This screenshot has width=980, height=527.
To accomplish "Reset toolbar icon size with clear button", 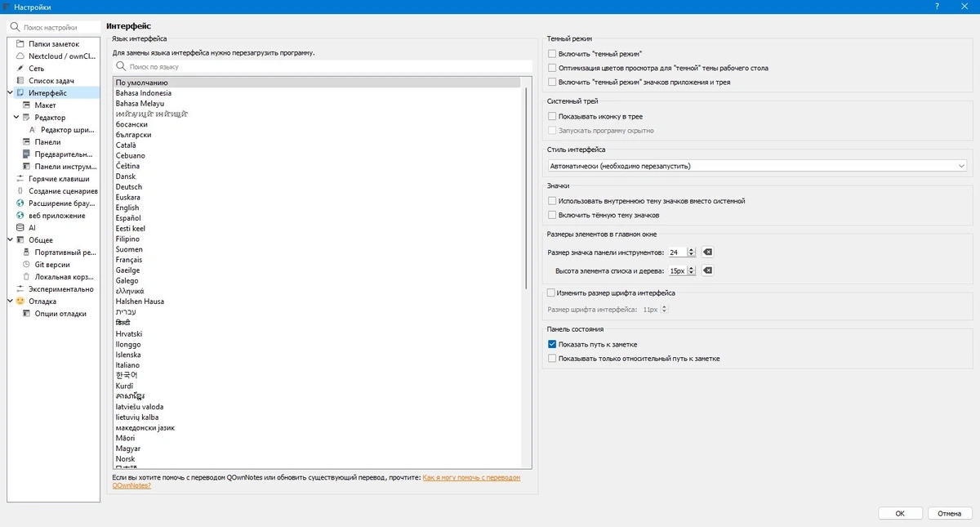I will (x=708, y=252).
